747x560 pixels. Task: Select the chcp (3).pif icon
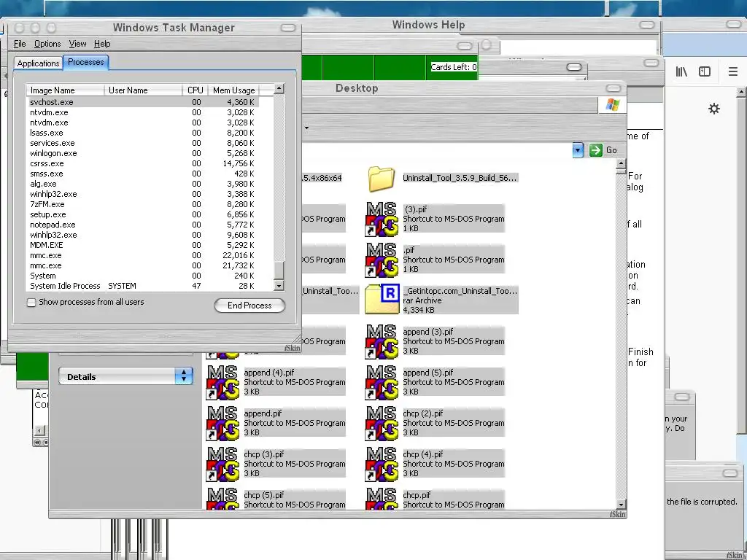[x=222, y=464]
